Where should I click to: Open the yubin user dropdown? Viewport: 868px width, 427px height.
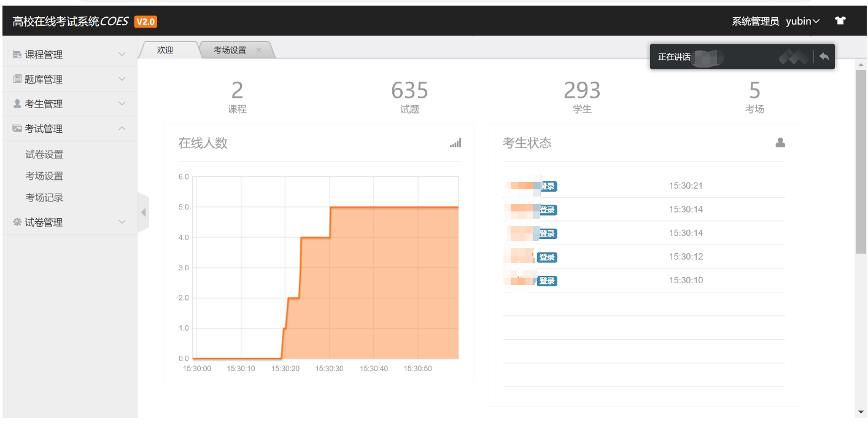(802, 21)
